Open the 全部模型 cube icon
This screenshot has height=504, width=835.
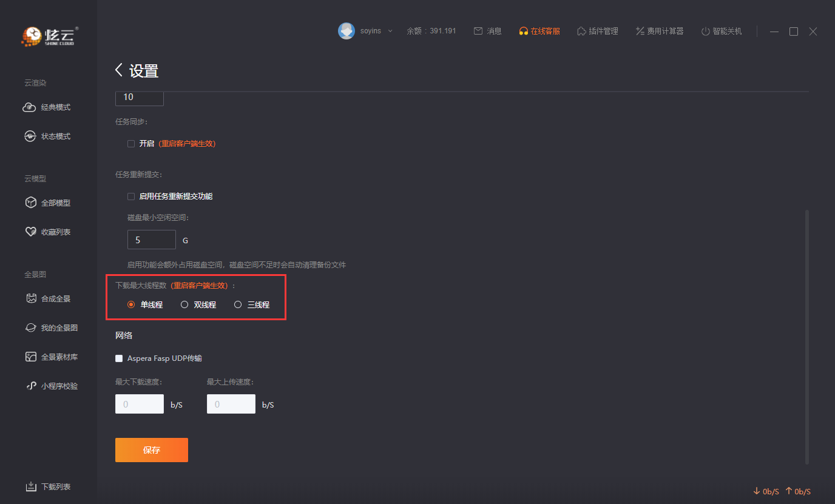[x=30, y=203]
